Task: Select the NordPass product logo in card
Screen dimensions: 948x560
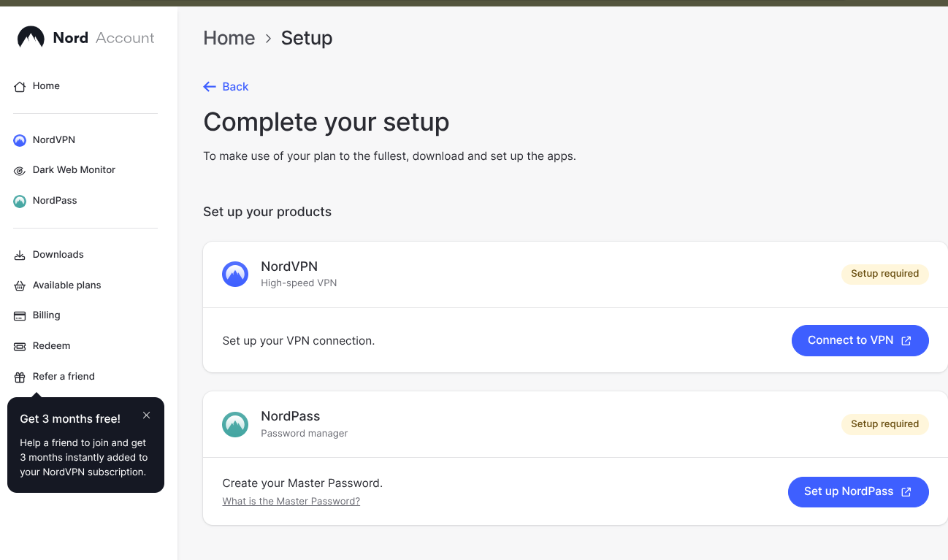Action: [235, 424]
